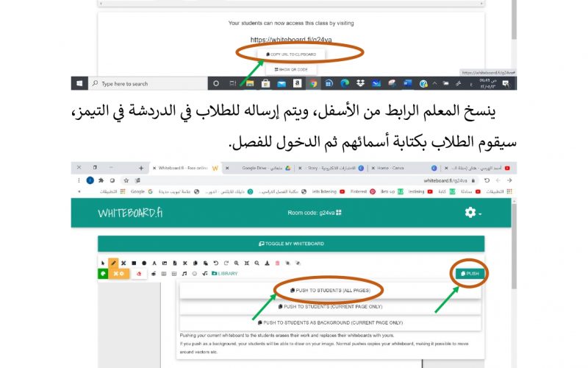Open the Pinterest bookmark

pos(362,191)
